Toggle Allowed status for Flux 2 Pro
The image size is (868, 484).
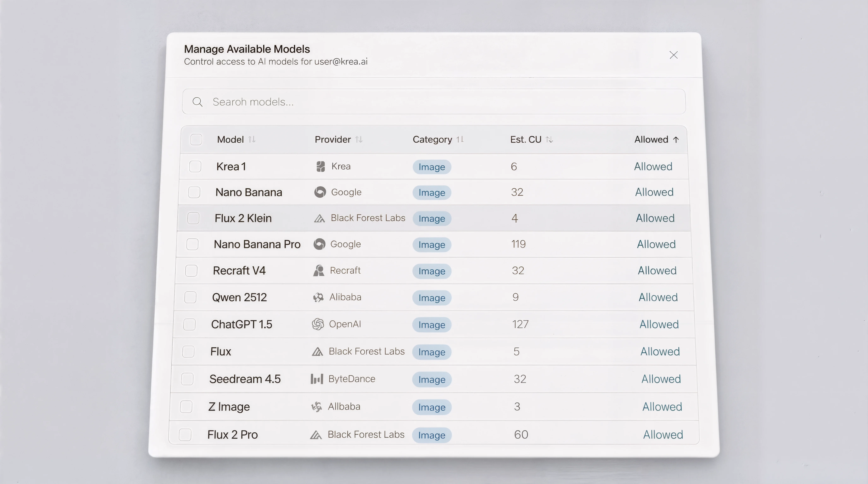pyautogui.click(x=663, y=435)
